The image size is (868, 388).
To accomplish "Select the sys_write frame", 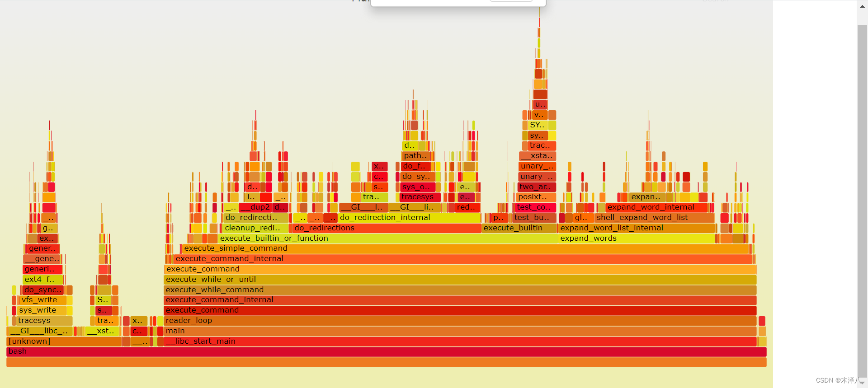I will pos(42,310).
